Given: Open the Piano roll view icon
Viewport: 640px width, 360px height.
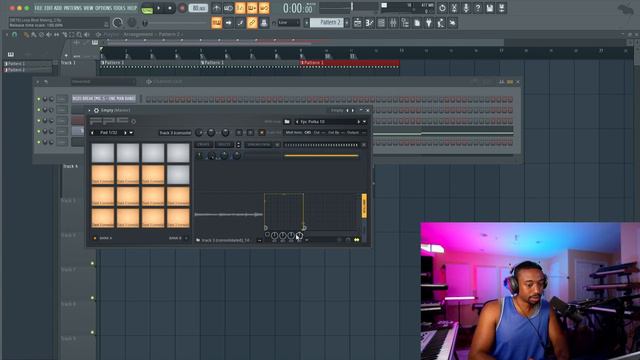Looking at the screenshot, I should pos(369,23).
